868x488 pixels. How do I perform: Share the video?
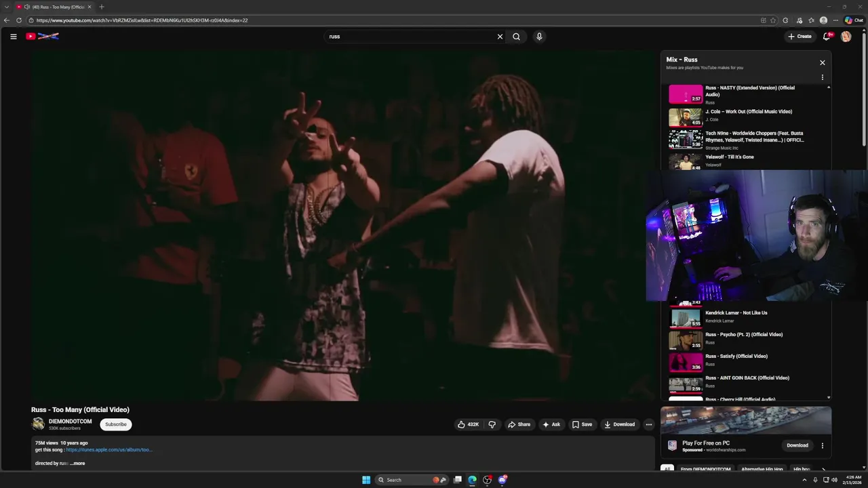click(x=519, y=424)
